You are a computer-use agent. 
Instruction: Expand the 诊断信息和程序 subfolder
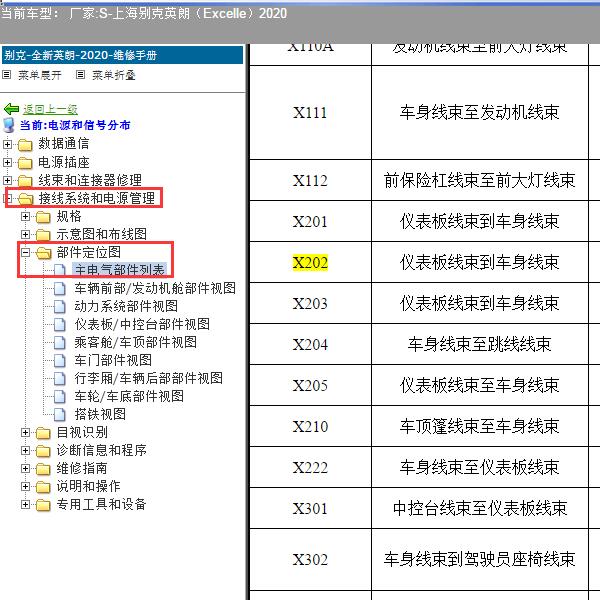(x=25, y=450)
